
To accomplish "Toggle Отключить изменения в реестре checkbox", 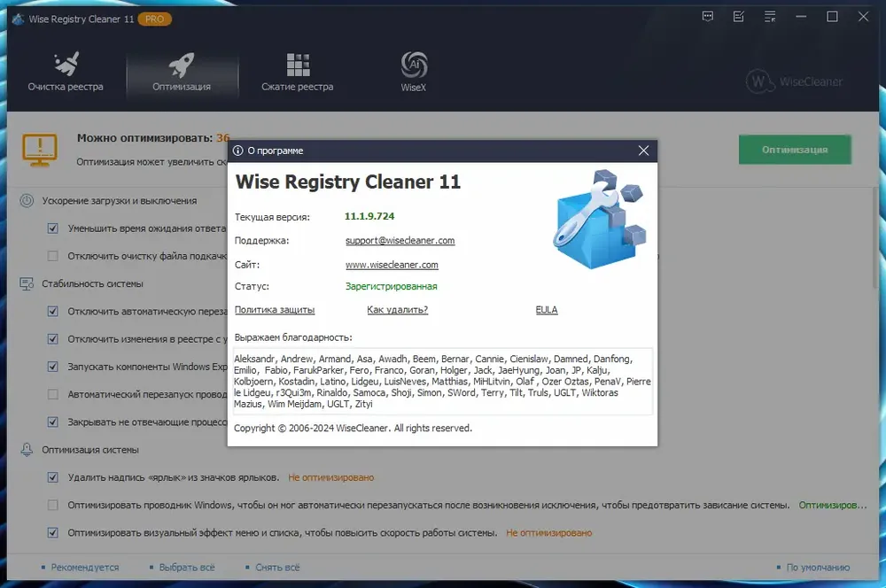I will [x=52, y=339].
